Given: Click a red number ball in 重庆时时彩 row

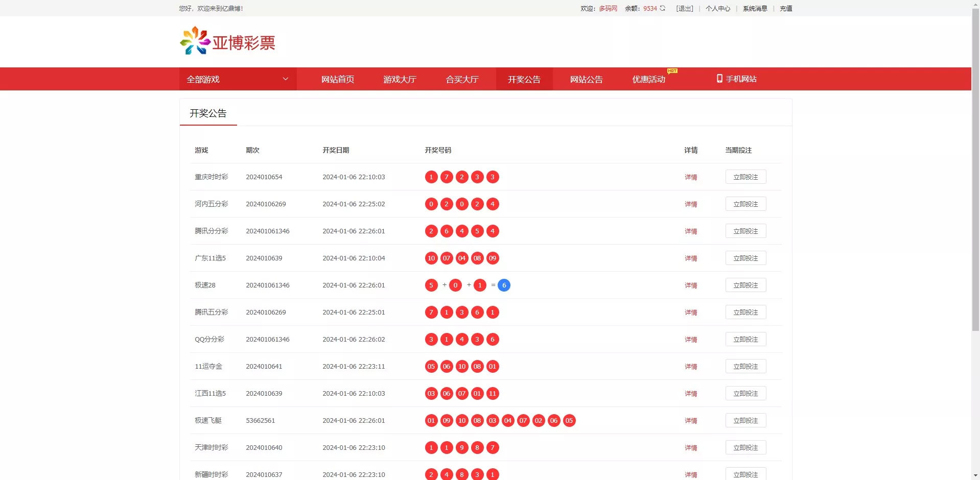Looking at the screenshot, I should 431,177.
